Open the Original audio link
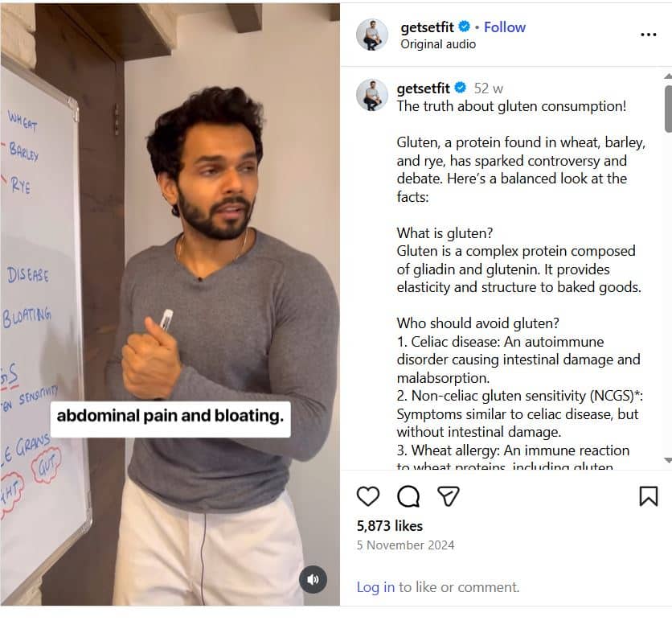The height and width of the screenshot is (625, 672). 438,44
